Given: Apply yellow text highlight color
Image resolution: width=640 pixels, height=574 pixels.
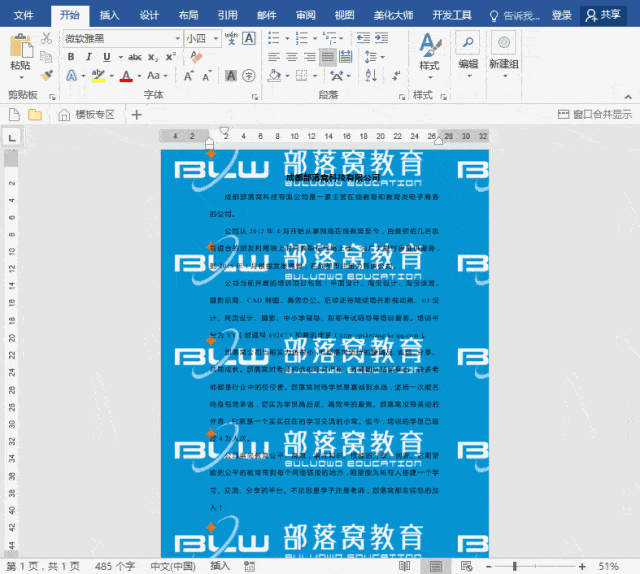Looking at the screenshot, I should 98,76.
